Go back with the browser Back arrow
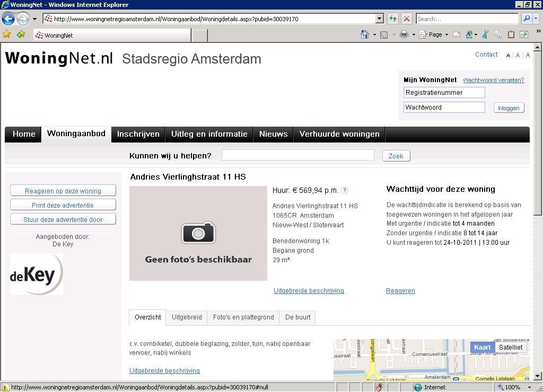This screenshot has width=543, height=392. (8, 19)
